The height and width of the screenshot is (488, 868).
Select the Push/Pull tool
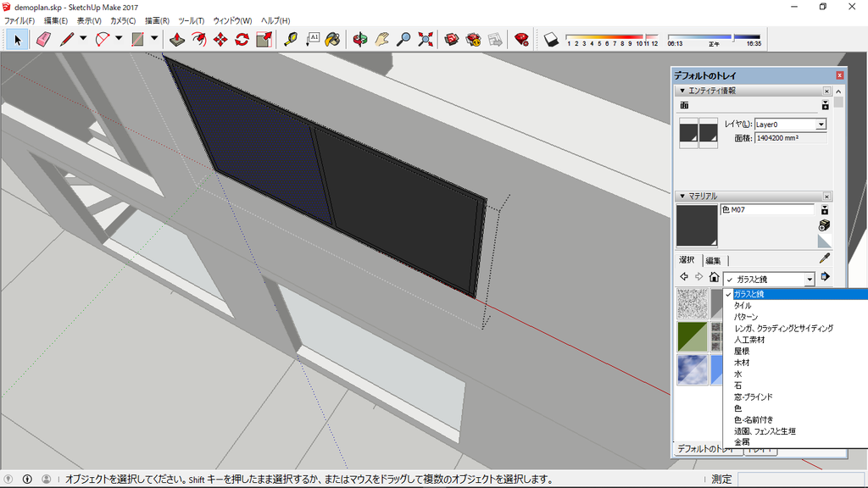pyautogui.click(x=177, y=39)
